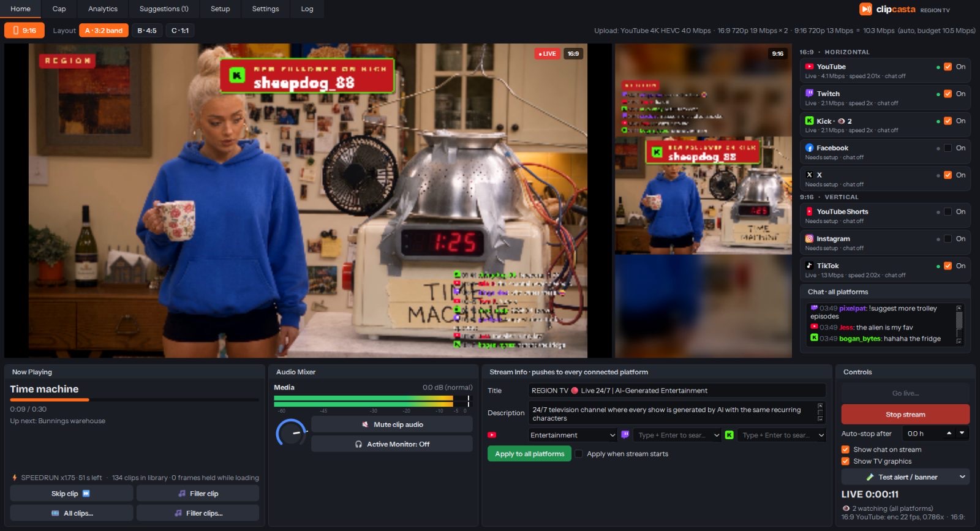Click the Twitch icon on pixelpat's chat message
This screenshot has width=980, height=531.
coord(814,308)
